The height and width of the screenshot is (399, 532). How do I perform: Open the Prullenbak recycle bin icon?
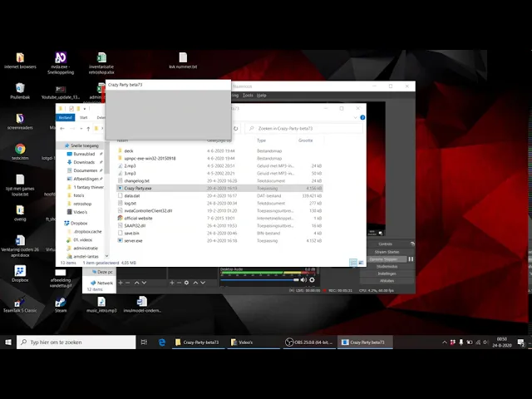point(20,91)
